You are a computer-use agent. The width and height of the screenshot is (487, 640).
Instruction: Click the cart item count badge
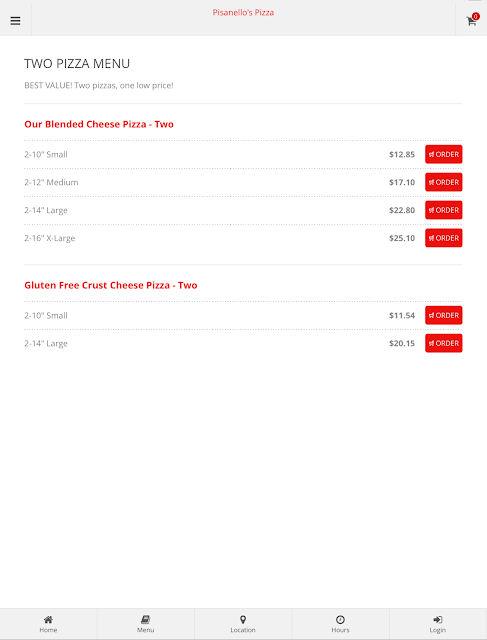tap(476, 16)
